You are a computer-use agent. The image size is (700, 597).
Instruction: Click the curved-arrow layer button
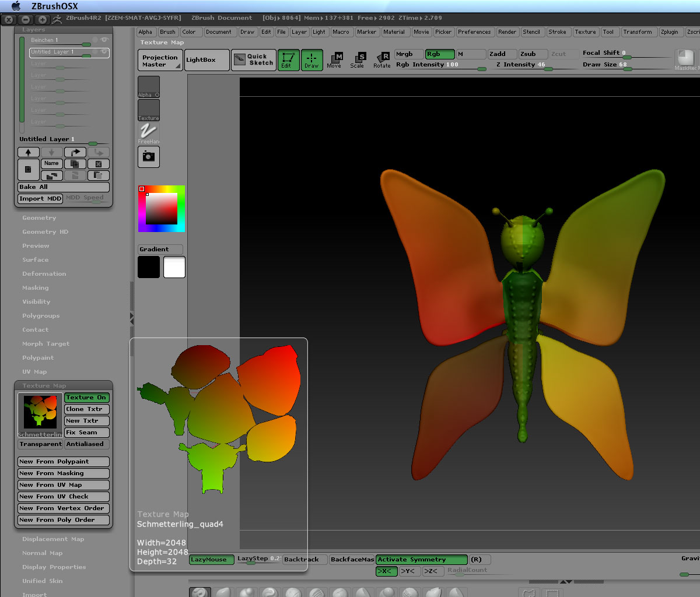tap(75, 152)
